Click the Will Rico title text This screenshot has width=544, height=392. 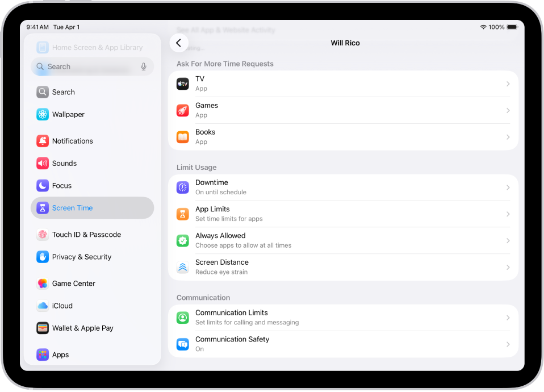click(345, 43)
